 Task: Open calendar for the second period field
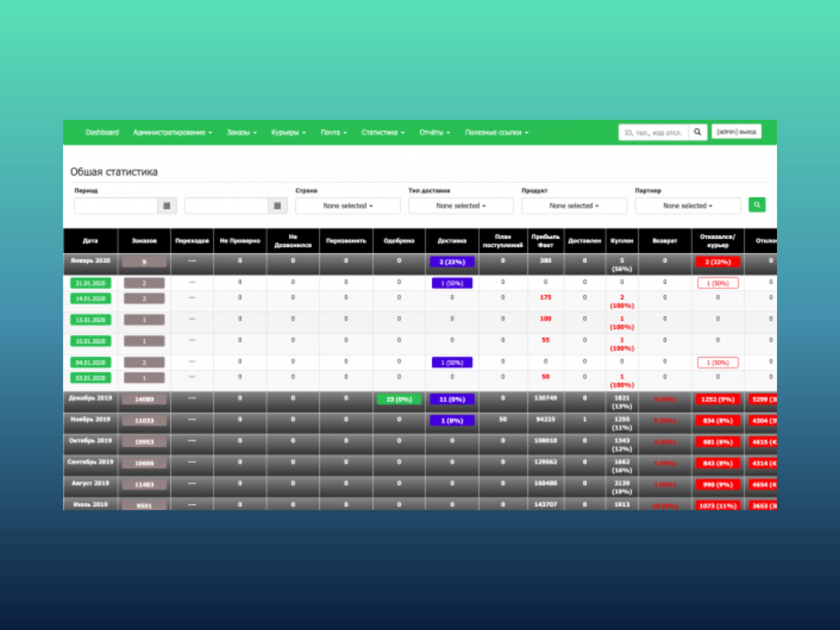(x=277, y=206)
